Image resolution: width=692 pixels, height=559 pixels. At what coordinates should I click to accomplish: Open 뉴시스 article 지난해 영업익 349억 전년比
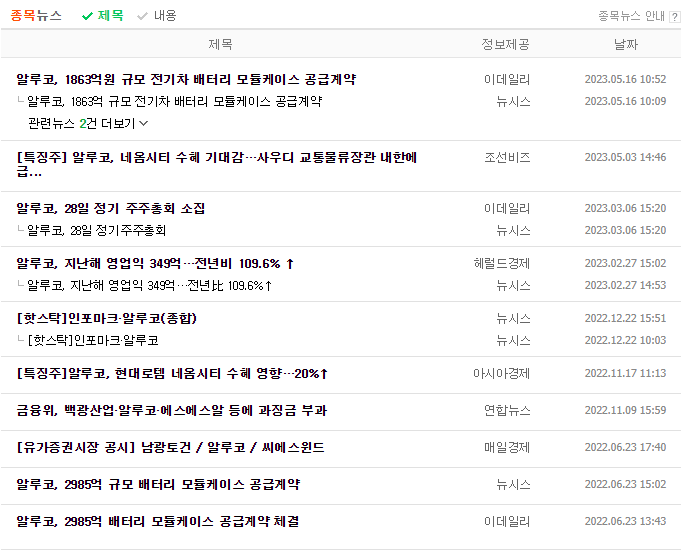click(x=150, y=285)
